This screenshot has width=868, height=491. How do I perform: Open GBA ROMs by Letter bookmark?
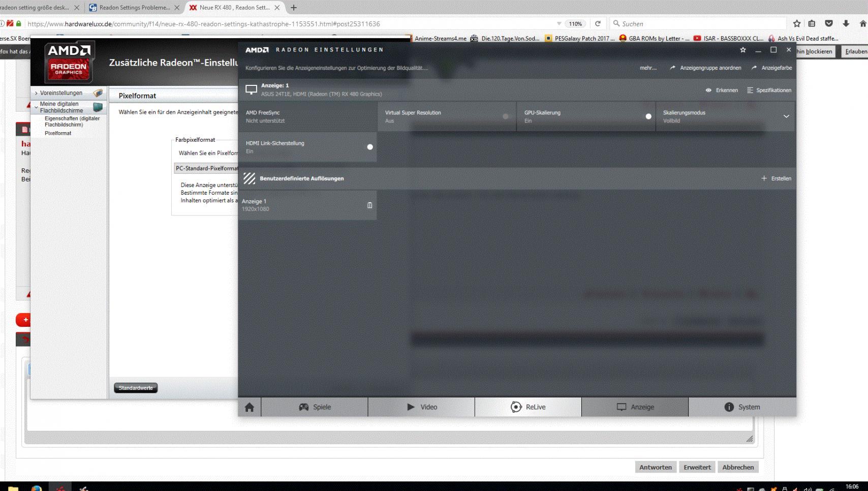coord(654,39)
